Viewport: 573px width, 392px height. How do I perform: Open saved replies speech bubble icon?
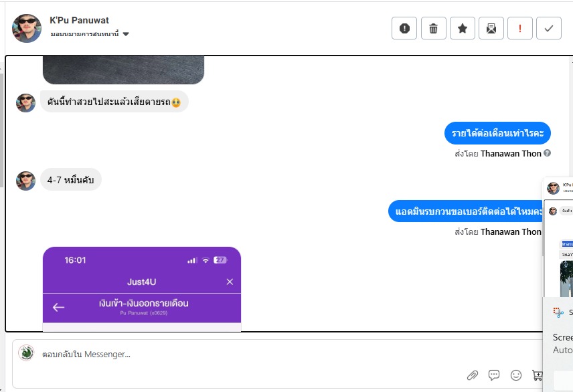[x=494, y=375]
